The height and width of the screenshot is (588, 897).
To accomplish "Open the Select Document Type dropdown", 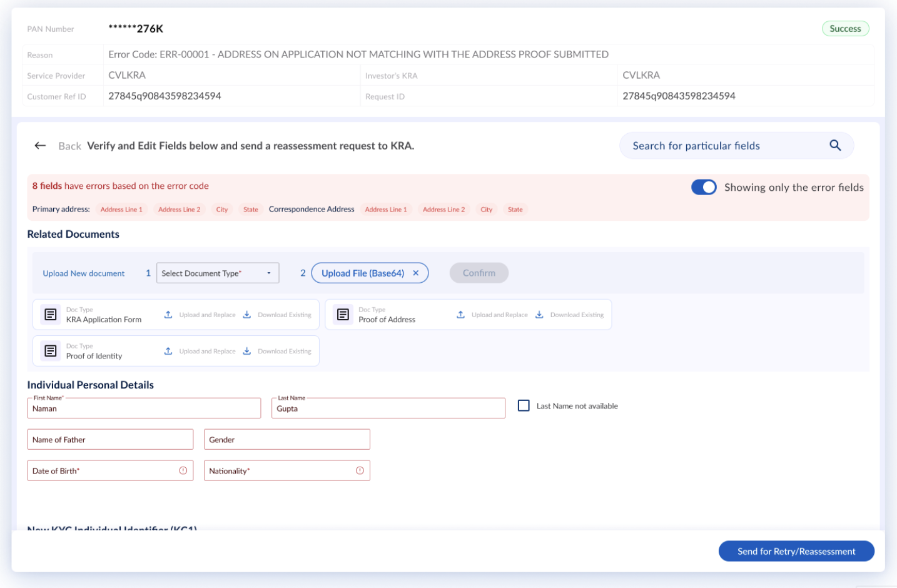I will (218, 273).
